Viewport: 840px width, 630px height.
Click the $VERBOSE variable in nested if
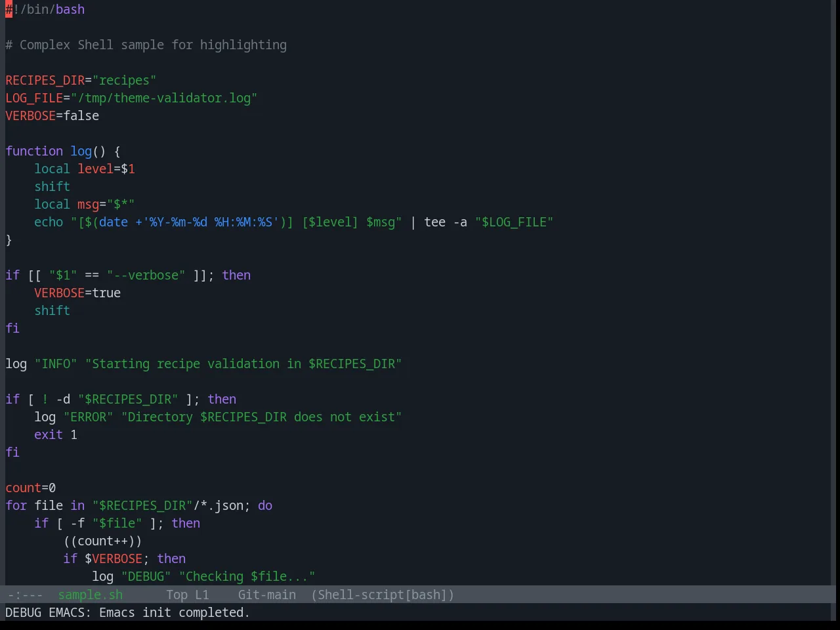114,558
